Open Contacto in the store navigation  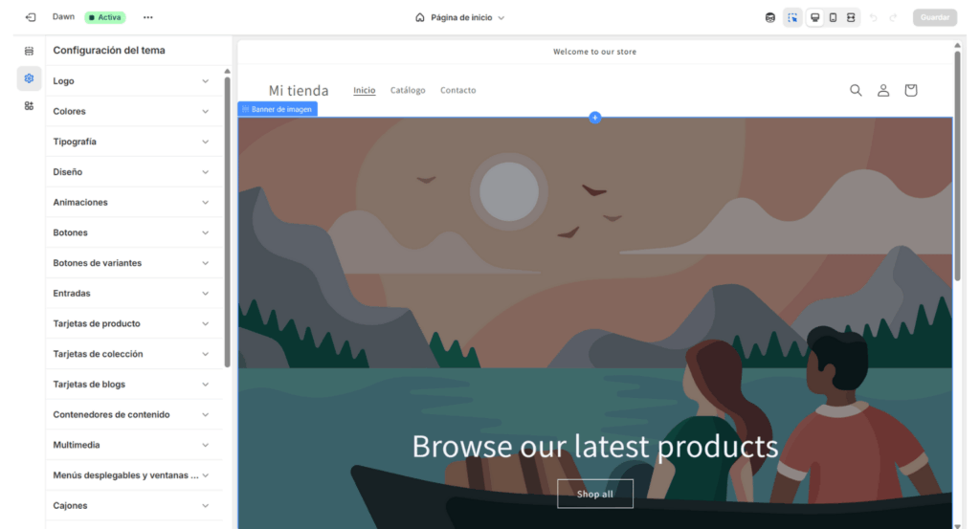[x=457, y=90]
